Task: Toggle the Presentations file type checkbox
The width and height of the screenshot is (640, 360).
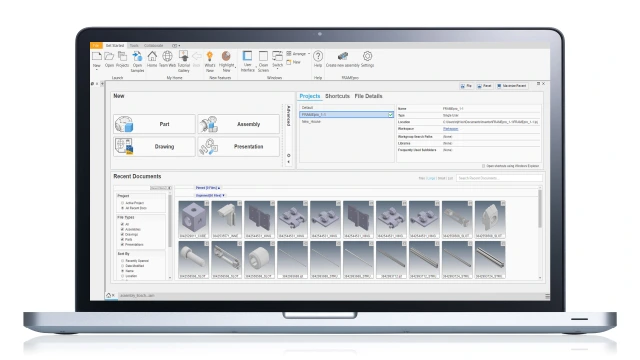Action: (x=122, y=244)
